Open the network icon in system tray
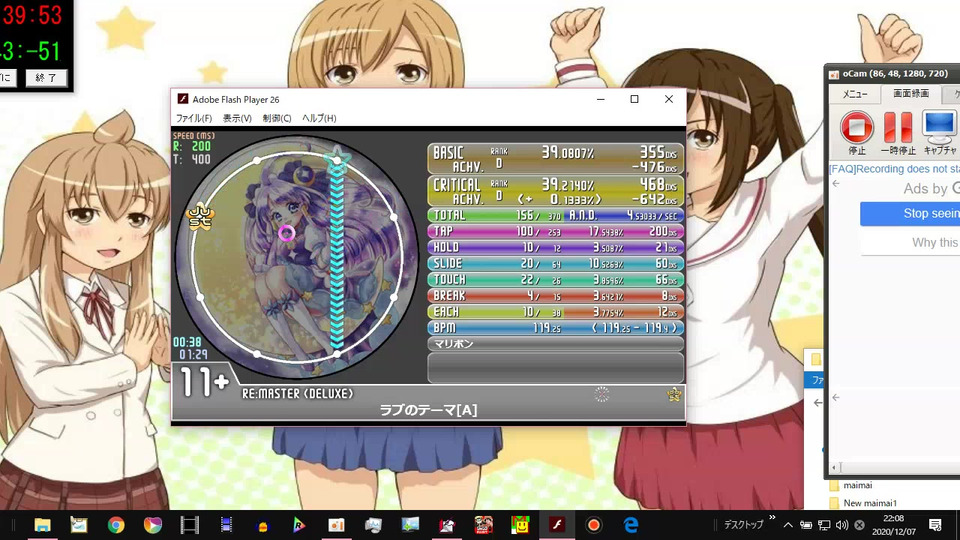This screenshot has height=540, width=960. click(824, 525)
